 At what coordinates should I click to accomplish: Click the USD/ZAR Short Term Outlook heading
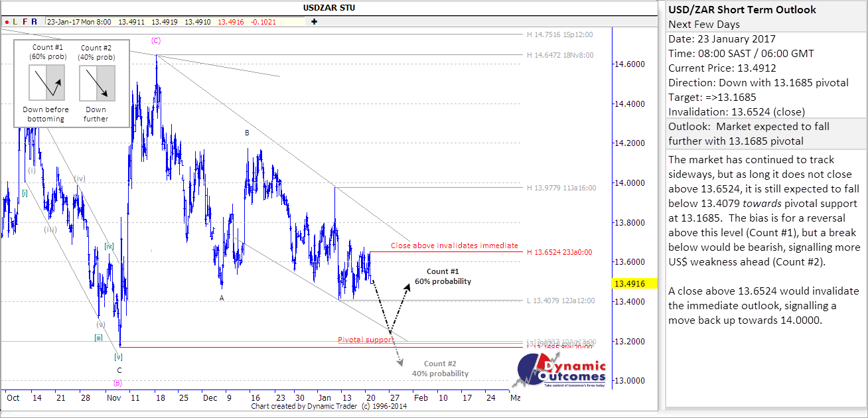pyautogui.click(x=742, y=10)
